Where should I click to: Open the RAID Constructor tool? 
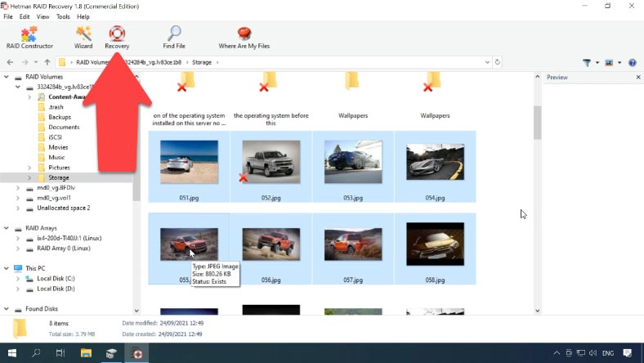click(29, 38)
